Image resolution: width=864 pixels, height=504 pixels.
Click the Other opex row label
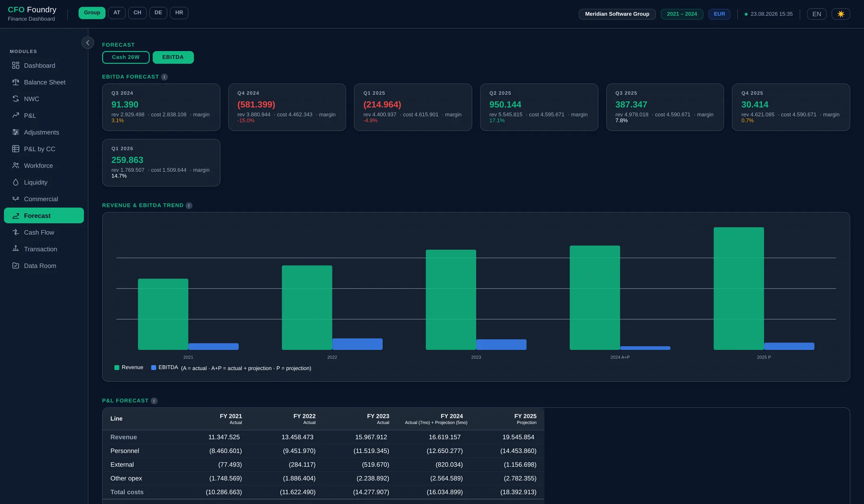click(126, 478)
